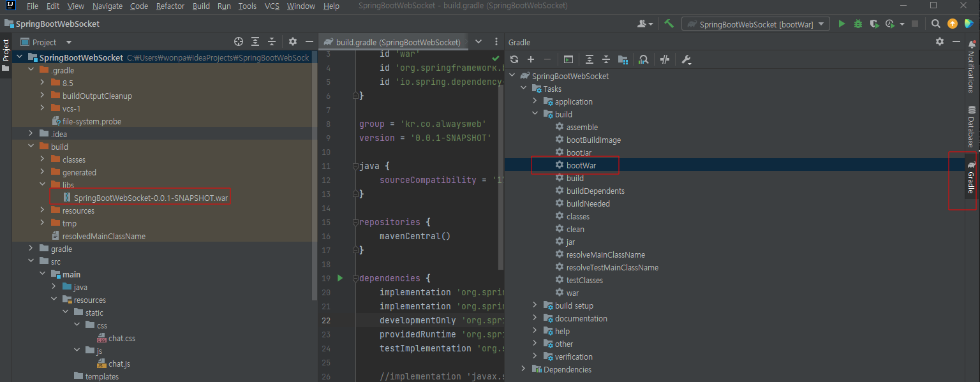The image size is (980, 382).
Task: Expand the application tasks group
Action: [535, 101]
